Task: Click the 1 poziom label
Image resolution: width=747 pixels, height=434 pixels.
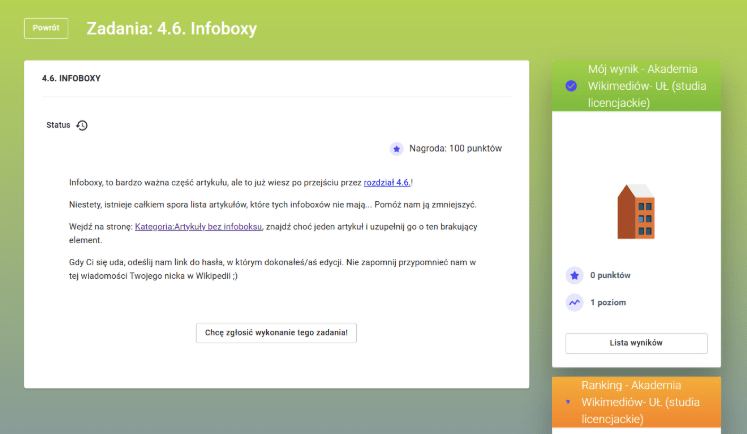Action: [x=608, y=303]
